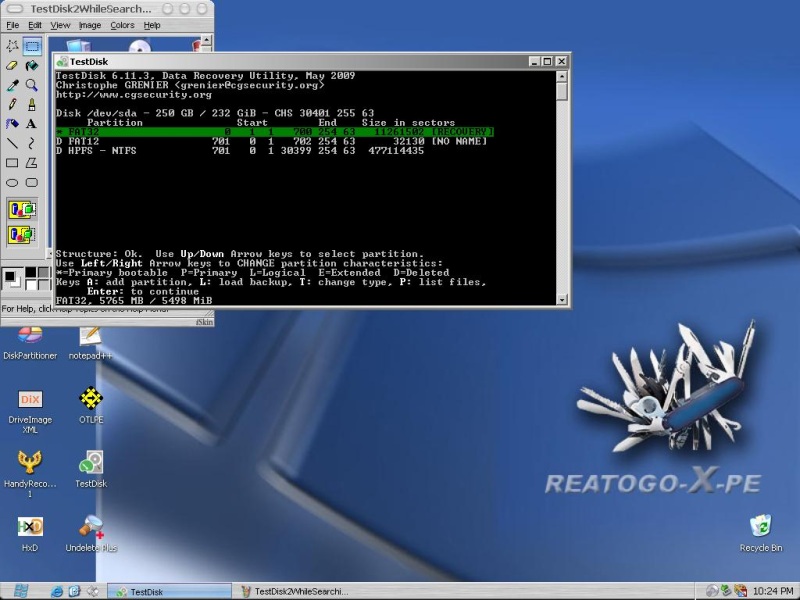Switch to TestDisk taskbar button
This screenshot has height=600, width=800.
point(169,592)
